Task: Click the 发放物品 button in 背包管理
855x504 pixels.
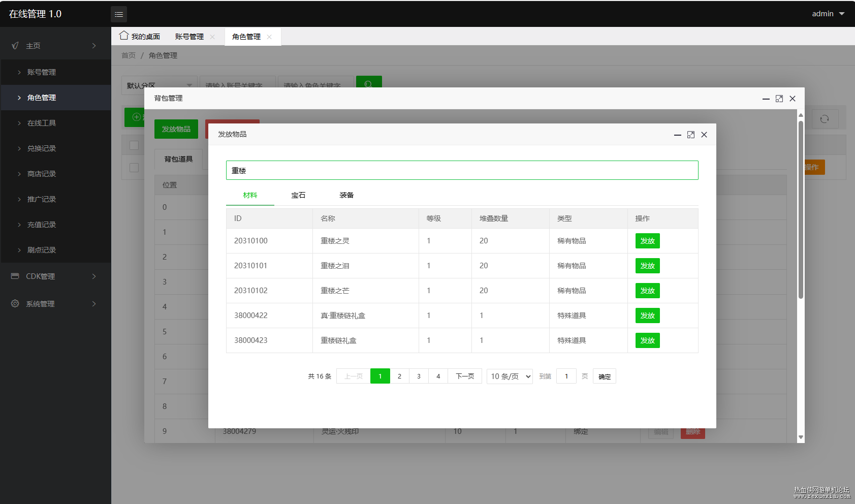Action: (x=176, y=129)
